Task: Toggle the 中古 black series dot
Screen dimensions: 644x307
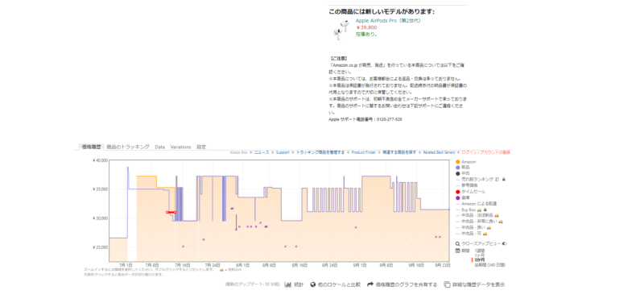Action: coord(459,173)
